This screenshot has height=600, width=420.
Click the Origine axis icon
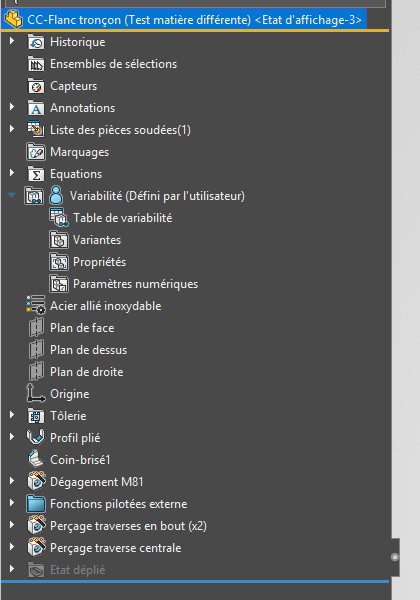coord(36,393)
